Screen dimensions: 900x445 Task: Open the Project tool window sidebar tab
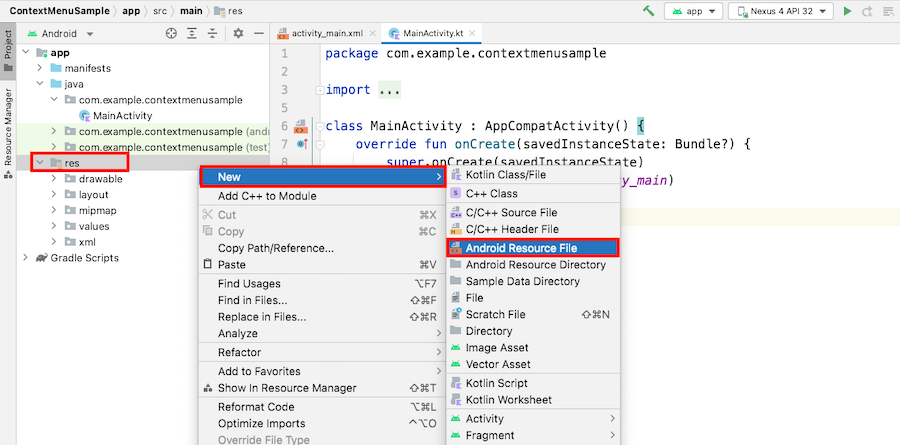pos(8,51)
